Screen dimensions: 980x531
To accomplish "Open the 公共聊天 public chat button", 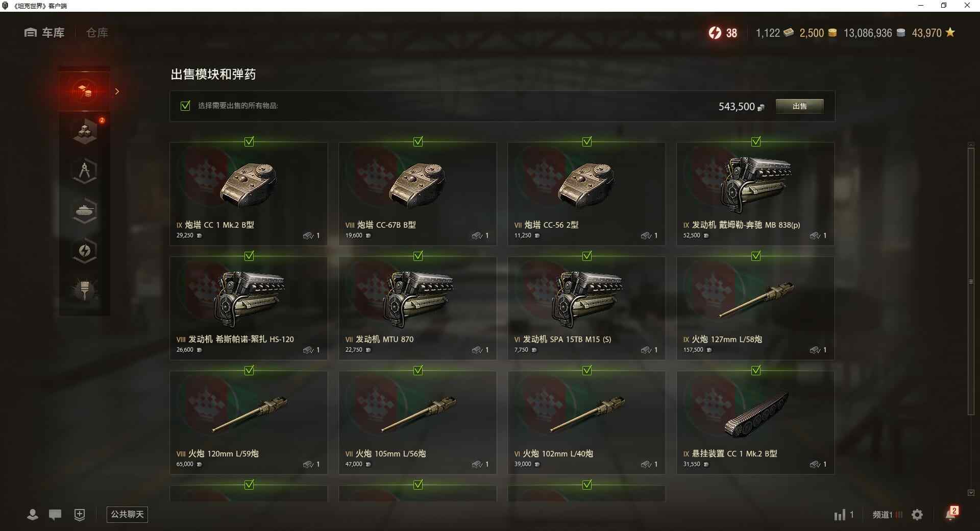I will tap(127, 514).
